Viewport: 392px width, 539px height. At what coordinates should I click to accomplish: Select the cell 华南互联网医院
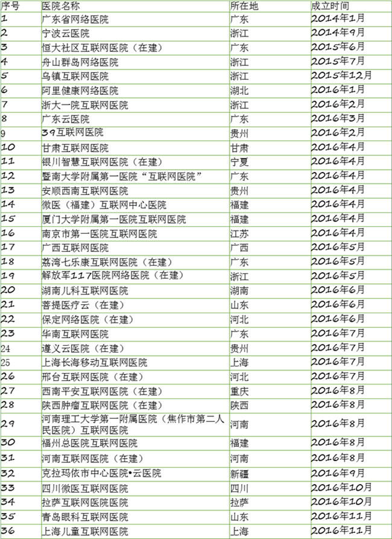(135, 334)
